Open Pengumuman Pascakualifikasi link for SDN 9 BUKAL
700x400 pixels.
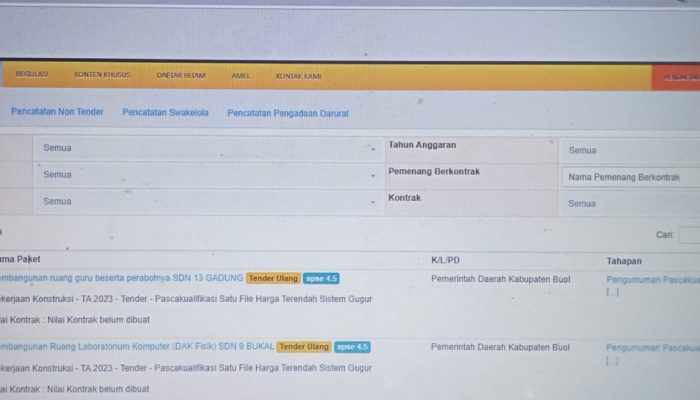click(653, 348)
